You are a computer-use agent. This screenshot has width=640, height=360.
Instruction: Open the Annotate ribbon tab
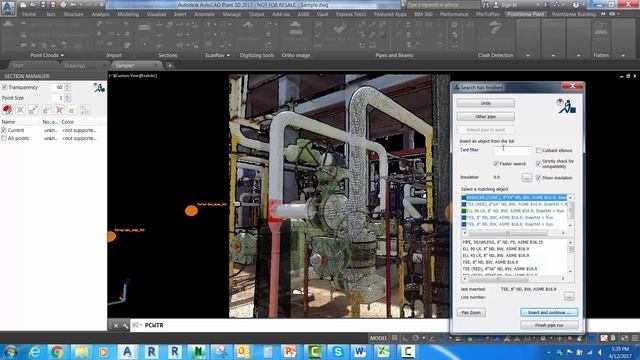click(x=204, y=14)
